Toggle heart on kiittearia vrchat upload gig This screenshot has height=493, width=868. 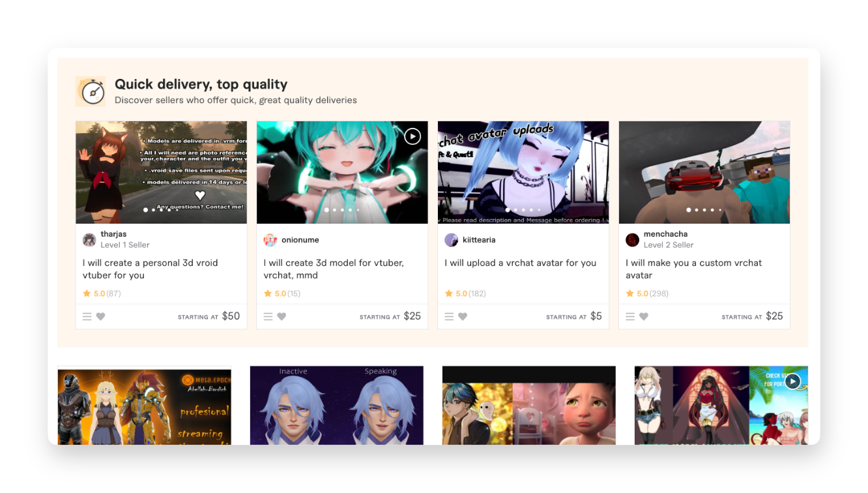463,317
